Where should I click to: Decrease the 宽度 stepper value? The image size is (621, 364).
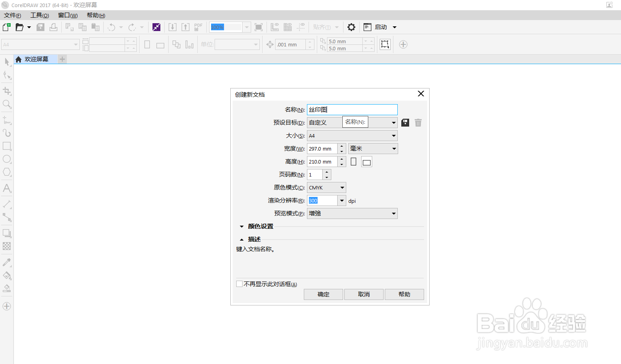[342, 151]
